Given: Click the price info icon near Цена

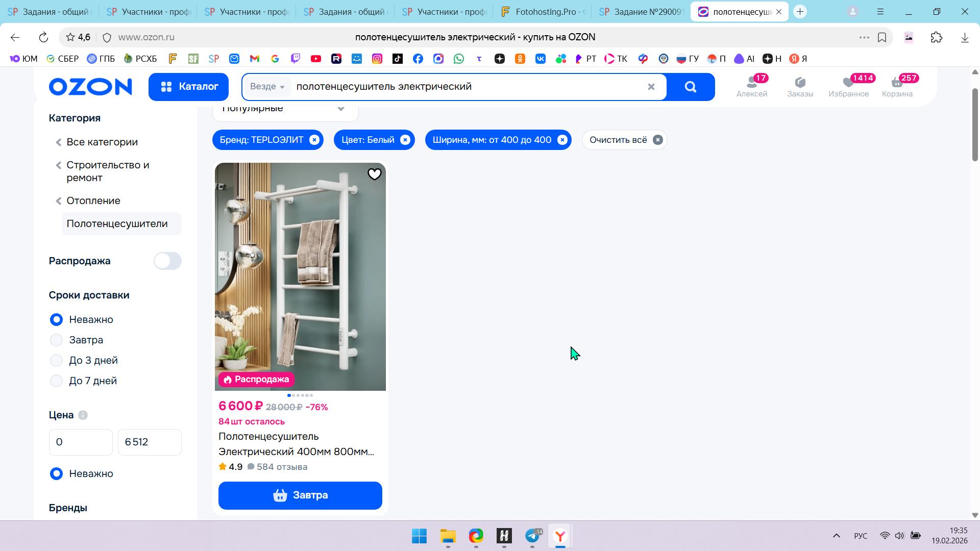Looking at the screenshot, I should [x=83, y=415].
